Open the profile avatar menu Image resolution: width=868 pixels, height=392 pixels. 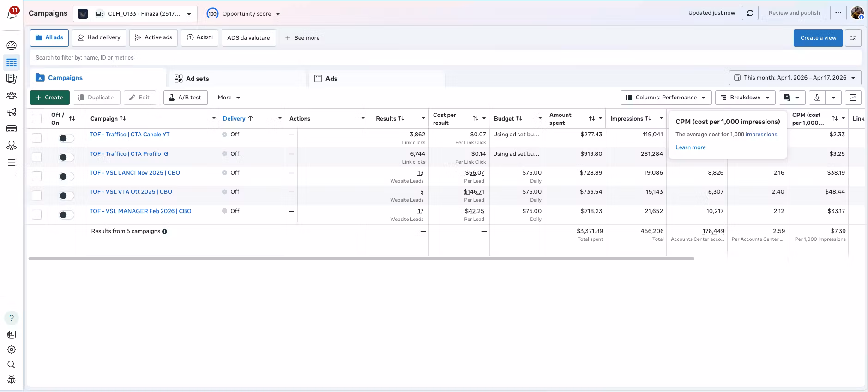[x=857, y=13]
